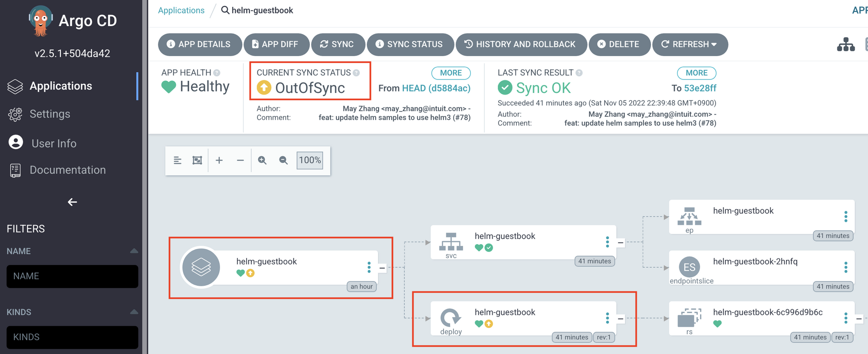868x354 pixels.
Task: Click the SYNC button
Action: pos(338,44)
